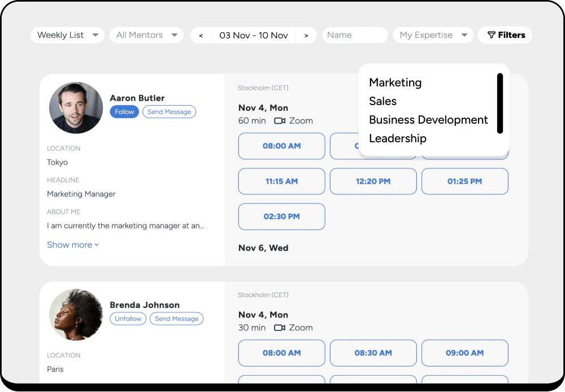Open Brenda Johnson's profile photo
This screenshot has width=565, height=392.
click(76, 315)
